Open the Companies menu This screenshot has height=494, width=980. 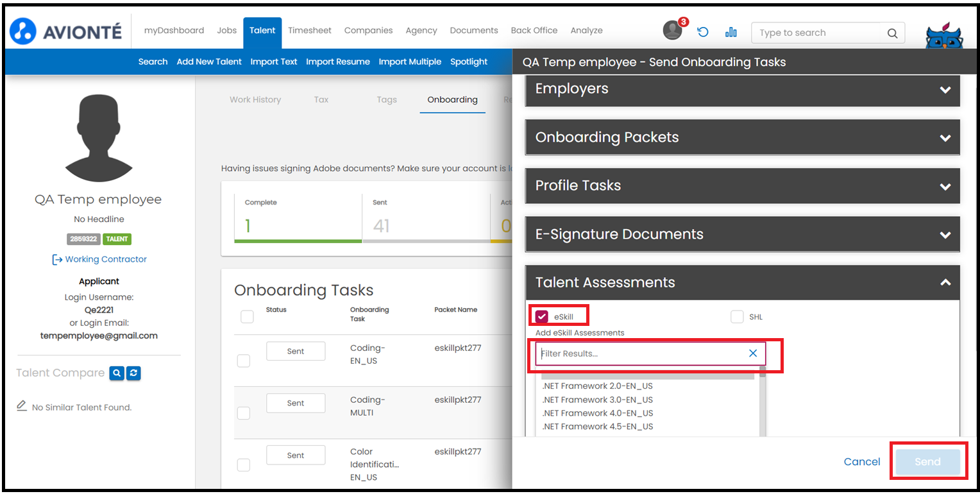(368, 30)
